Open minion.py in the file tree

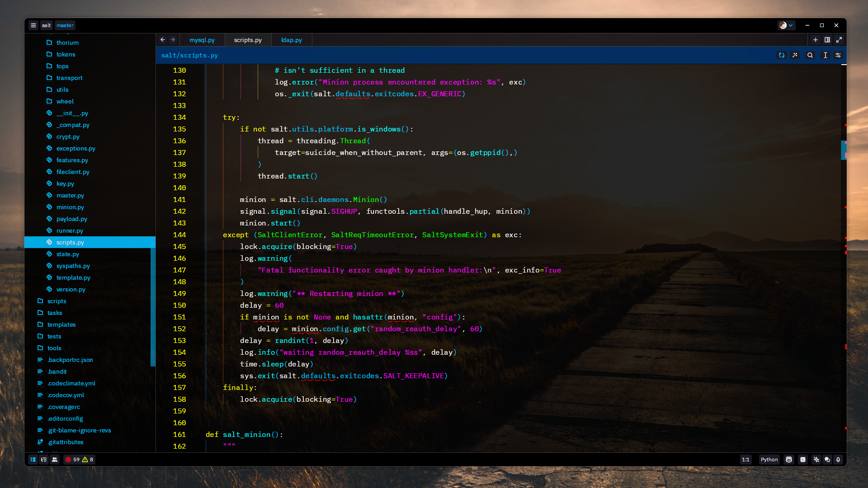pyautogui.click(x=90, y=207)
